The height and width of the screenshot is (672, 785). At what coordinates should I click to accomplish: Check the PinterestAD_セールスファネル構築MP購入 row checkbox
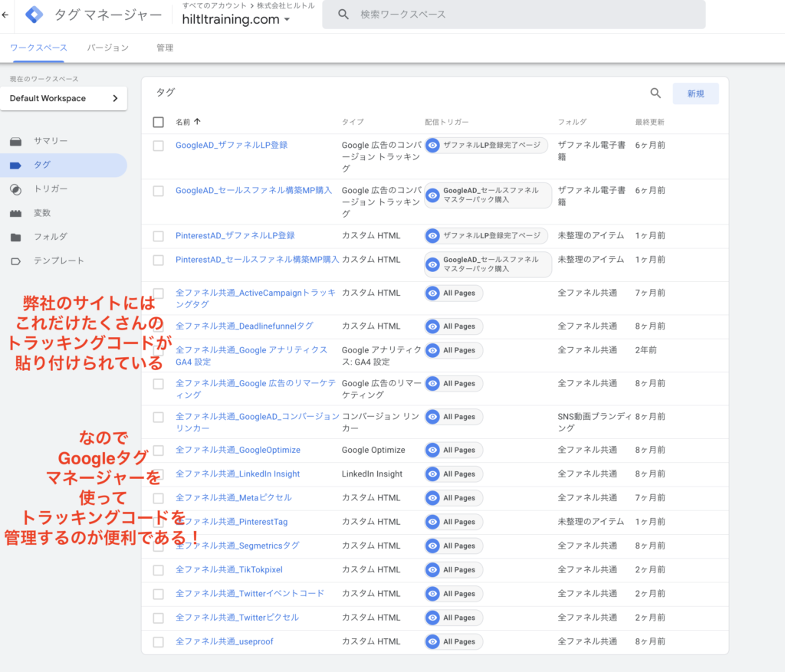click(x=158, y=261)
